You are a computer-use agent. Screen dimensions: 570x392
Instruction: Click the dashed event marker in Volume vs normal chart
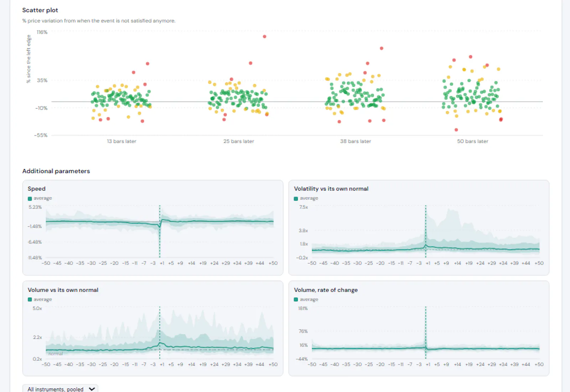[160, 333]
